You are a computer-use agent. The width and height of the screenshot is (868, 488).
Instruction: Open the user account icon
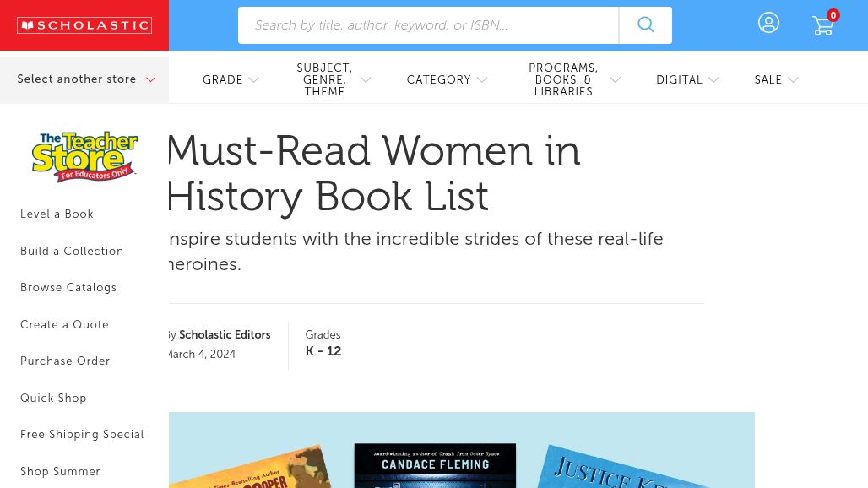768,23
